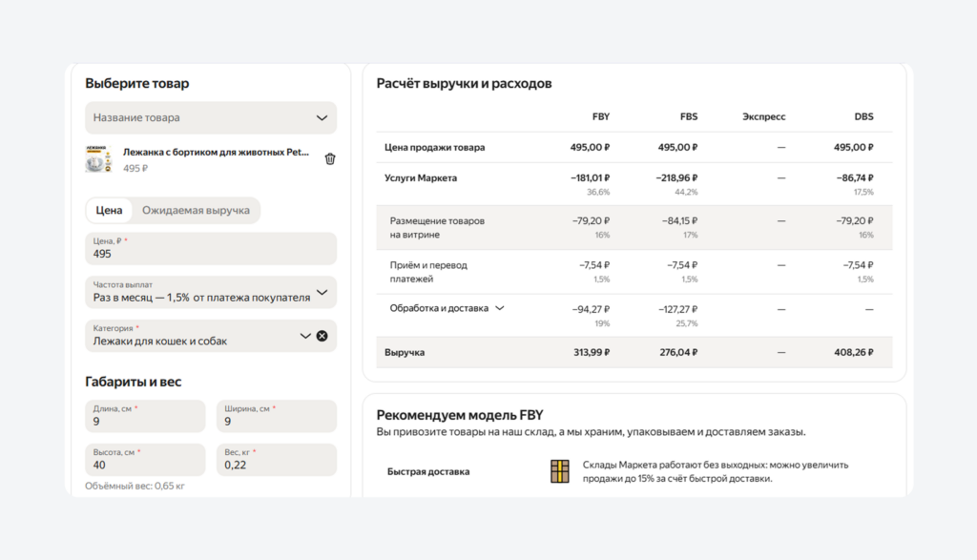
Task: Expand the Частота выплат dropdown
Action: coord(211,292)
